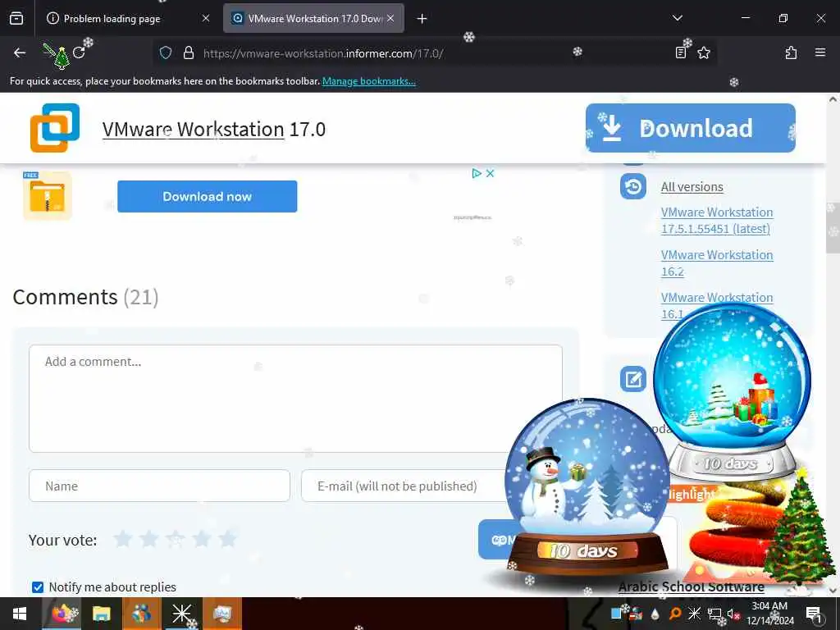Click the big blue Download button
This screenshot has width=840, height=630.
690,128
